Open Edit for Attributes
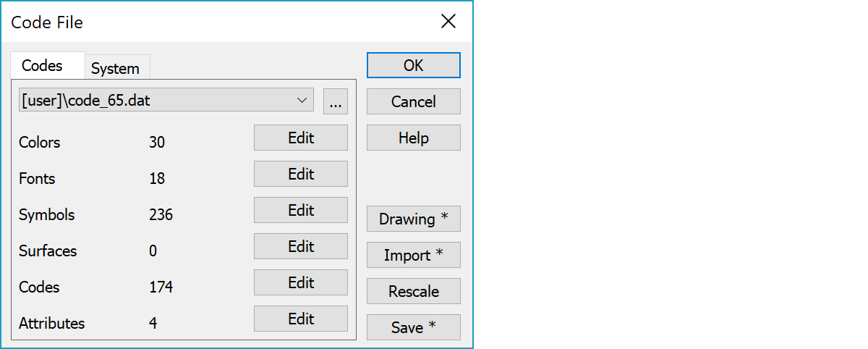 300,319
